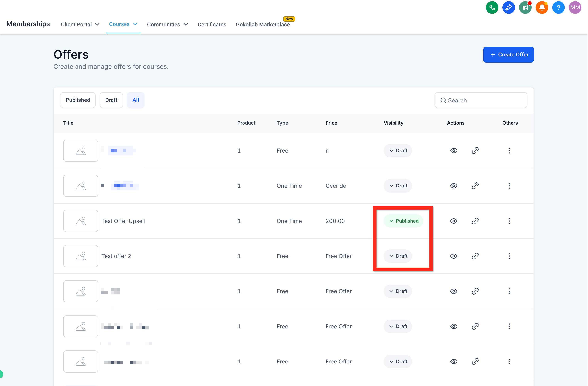This screenshot has height=386, width=588.
Task: Filter offers by Published
Action: [77, 100]
